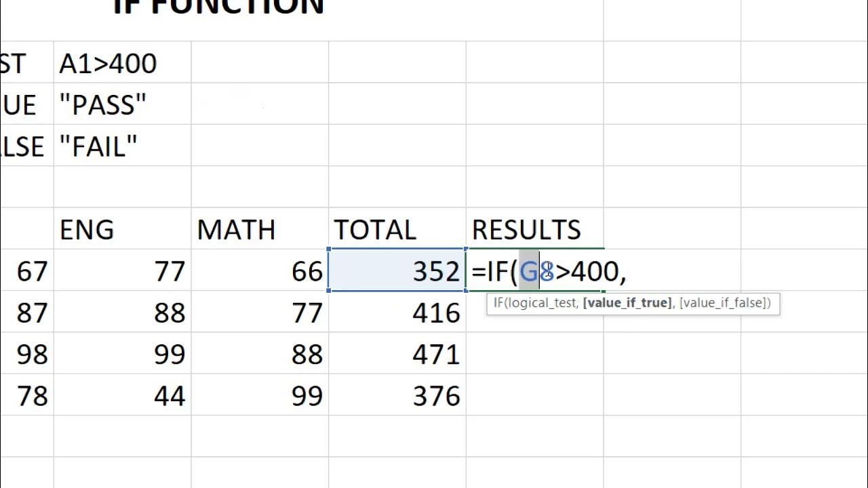Select the empty RESULTS cell beside 376
The image size is (868, 488).
point(534,396)
